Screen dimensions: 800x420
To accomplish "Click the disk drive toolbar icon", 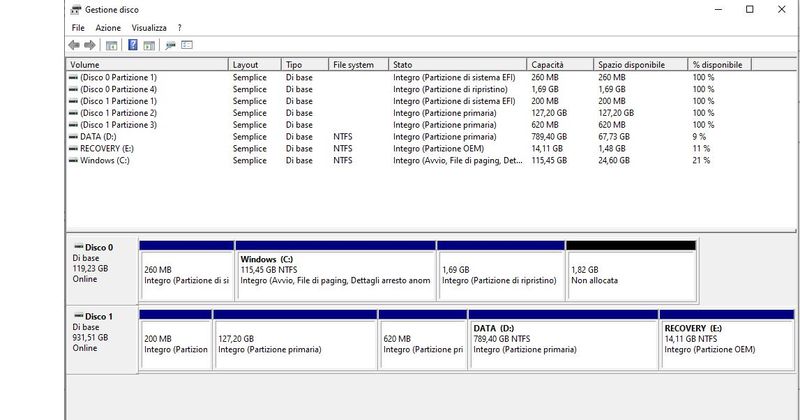I will pyautogui.click(x=170, y=45).
